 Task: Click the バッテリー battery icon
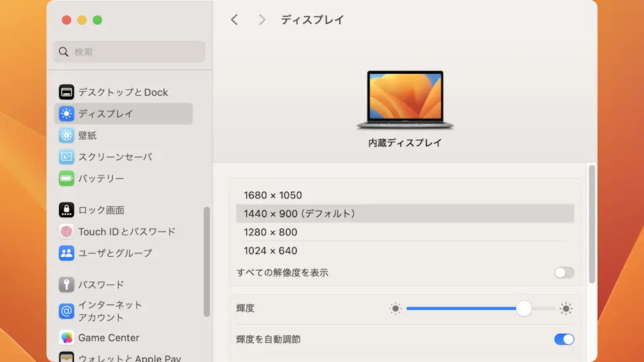click(66, 178)
